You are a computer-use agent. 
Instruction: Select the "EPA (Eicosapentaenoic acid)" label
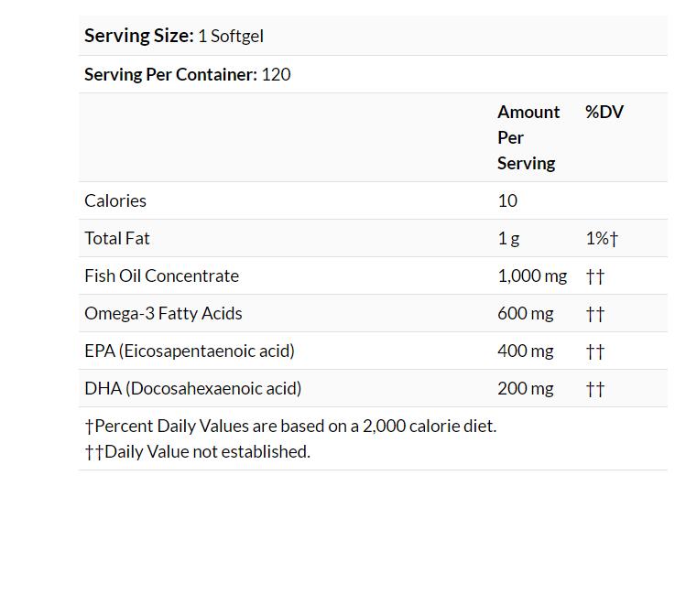pos(190,351)
